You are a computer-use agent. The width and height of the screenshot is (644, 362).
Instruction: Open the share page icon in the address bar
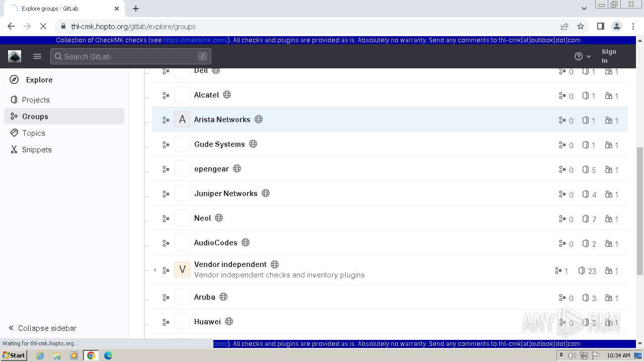tap(565, 26)
